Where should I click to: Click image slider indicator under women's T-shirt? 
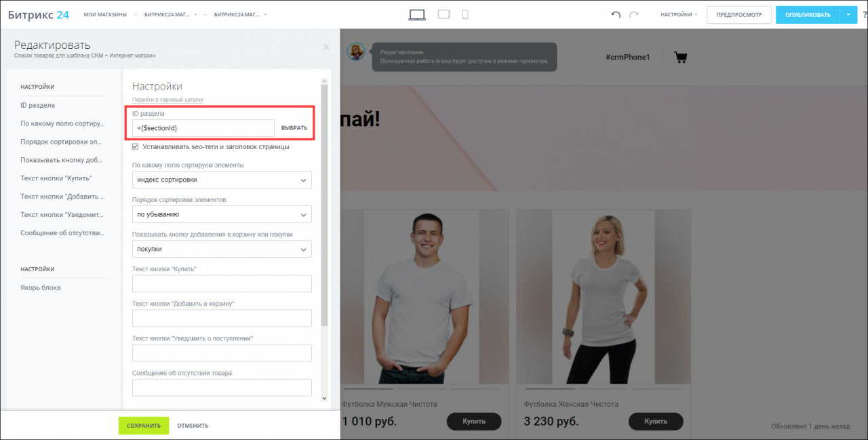(x=604, y=389)
